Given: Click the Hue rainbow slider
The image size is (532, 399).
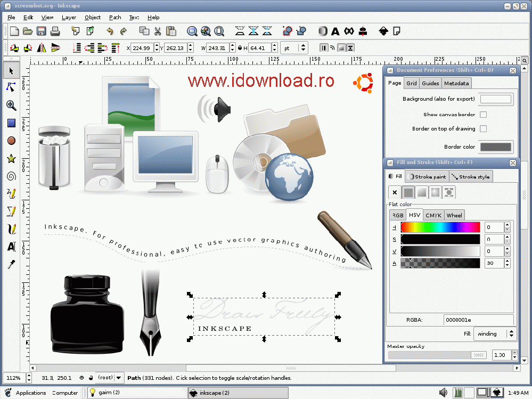Looking at the screenshot, I should tap(440, 227).
